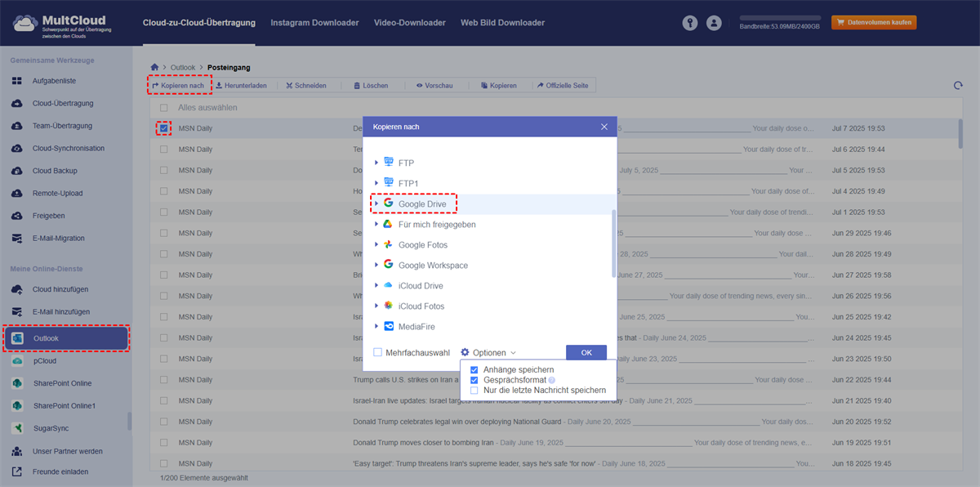Expand the MediaFire tree node

[376, 327]
